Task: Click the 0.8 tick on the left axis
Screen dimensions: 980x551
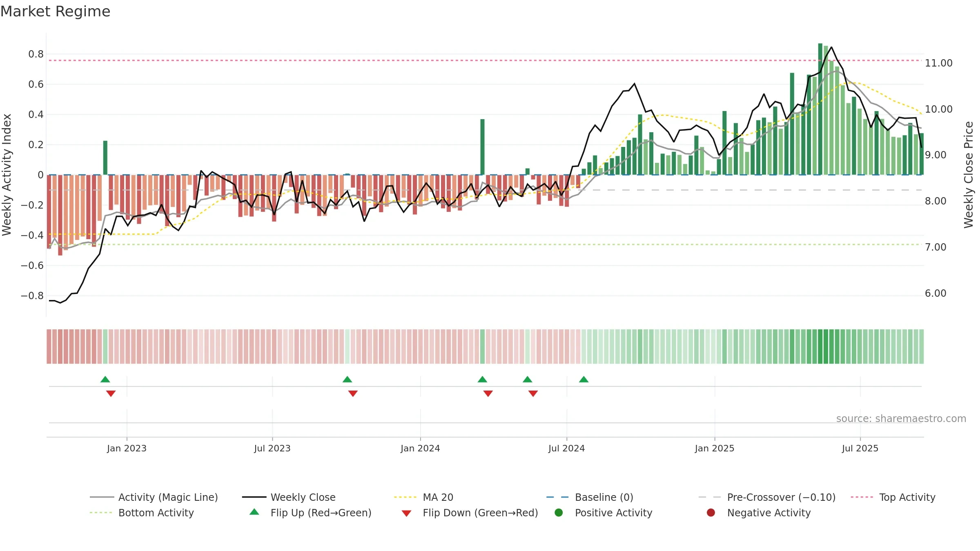Action: tap(36, 54)
